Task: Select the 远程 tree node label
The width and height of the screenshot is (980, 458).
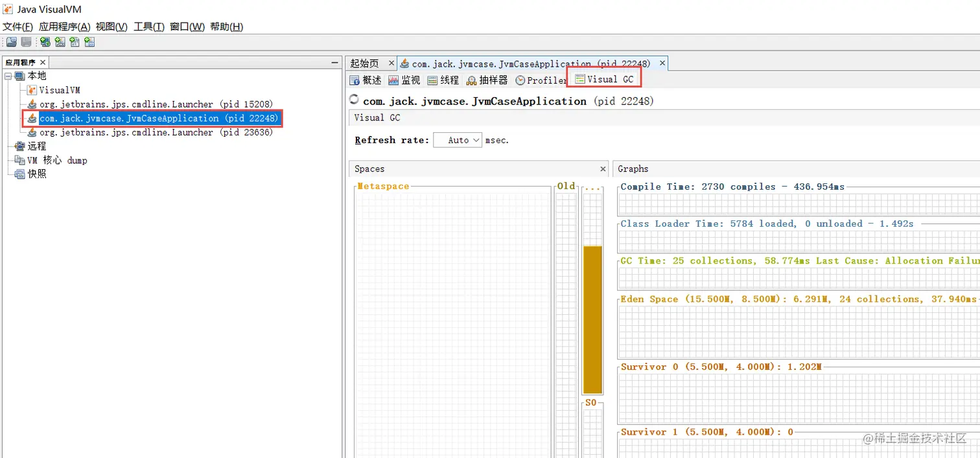Action: pyautogui.click(x=37, y=146)
